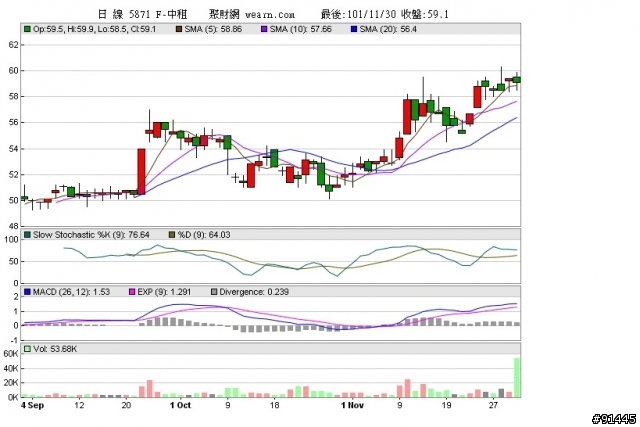This screenshot has width=640, height=427.
Task: Click the teal Slow Stochastic %K swatch
Action: pyautogui.click(x=27, y=235)
